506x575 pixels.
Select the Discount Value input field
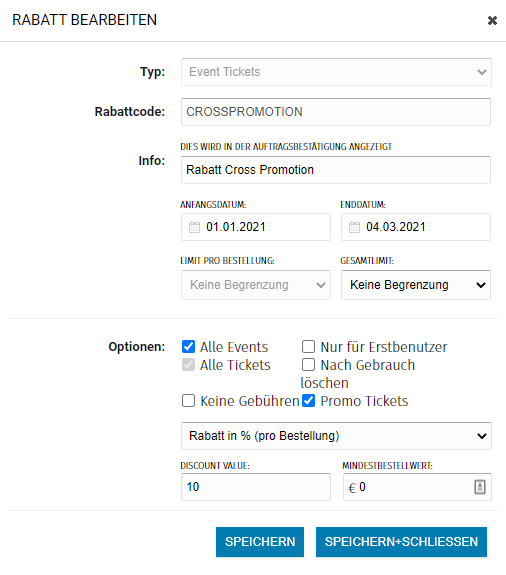(x=256, y=487)
